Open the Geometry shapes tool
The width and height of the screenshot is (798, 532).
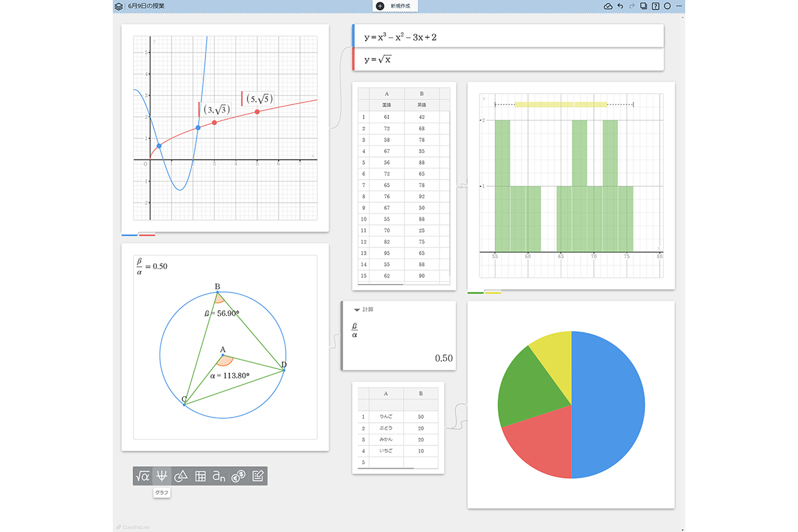[x=181, y=476]
